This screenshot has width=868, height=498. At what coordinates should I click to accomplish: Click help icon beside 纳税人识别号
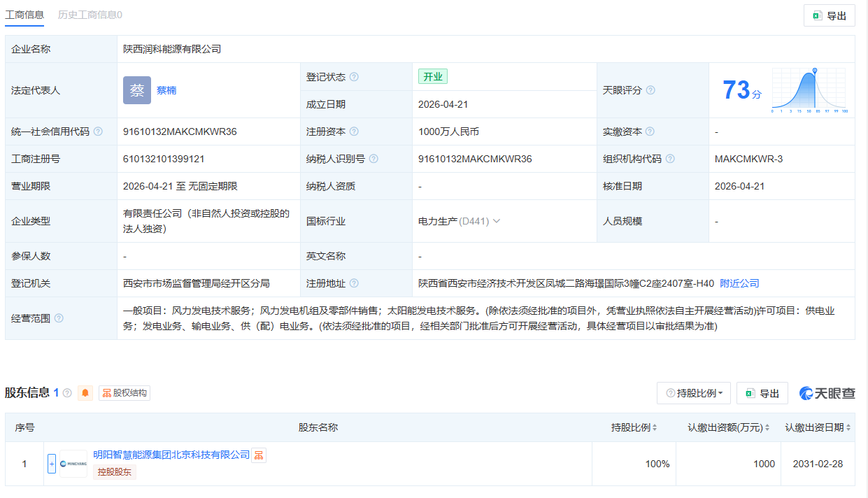tap(373, 159)
